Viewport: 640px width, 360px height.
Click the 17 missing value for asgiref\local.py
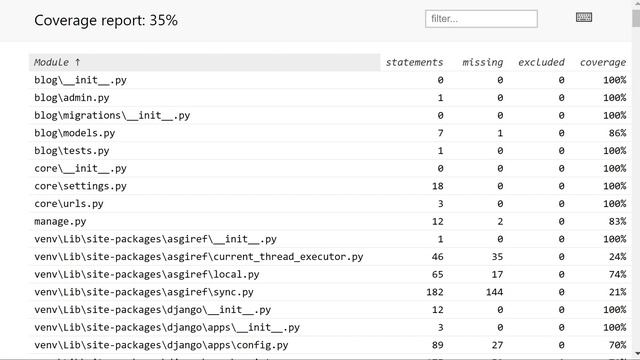497,274
